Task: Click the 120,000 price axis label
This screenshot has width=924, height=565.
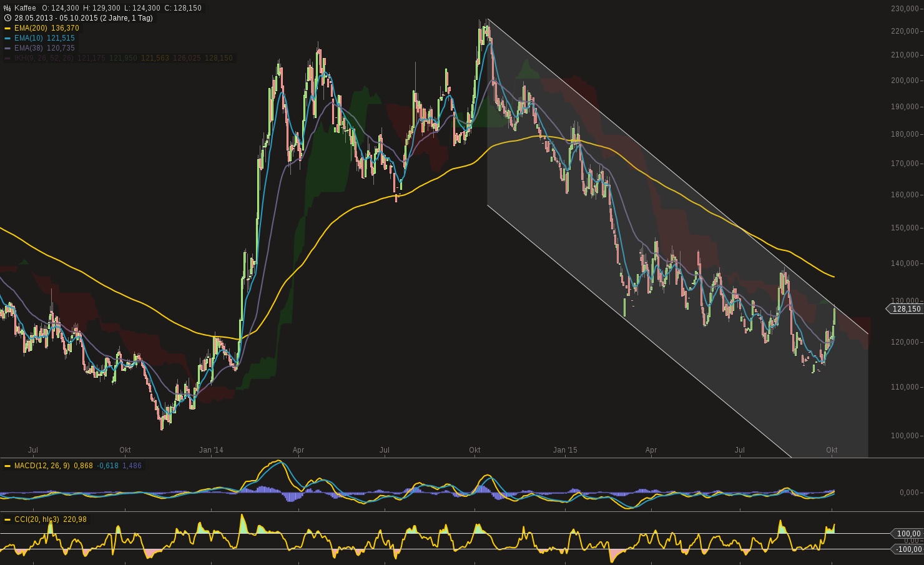Action: (x=905, y=342)
